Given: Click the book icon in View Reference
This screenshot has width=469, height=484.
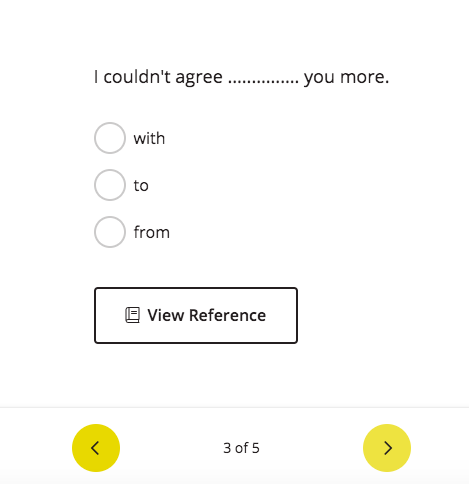Looking at the screenshot, I should 132,315.
